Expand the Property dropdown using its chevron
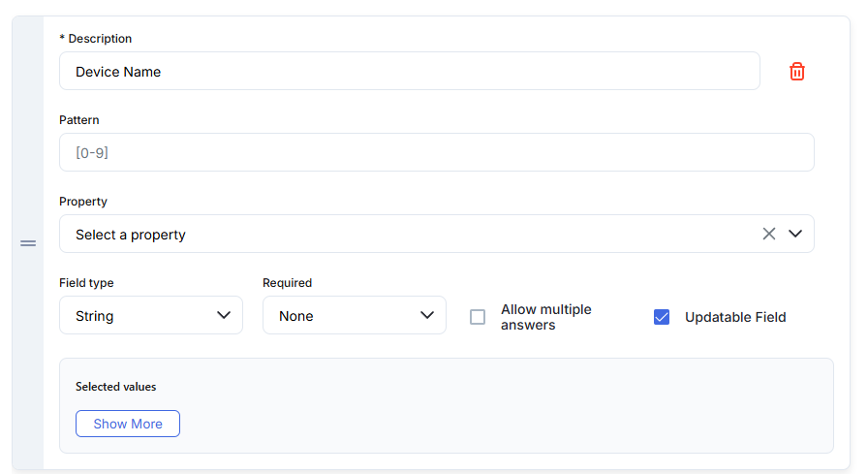The height and width of the screenshot is (474, 868). click(x=796, y=234)
